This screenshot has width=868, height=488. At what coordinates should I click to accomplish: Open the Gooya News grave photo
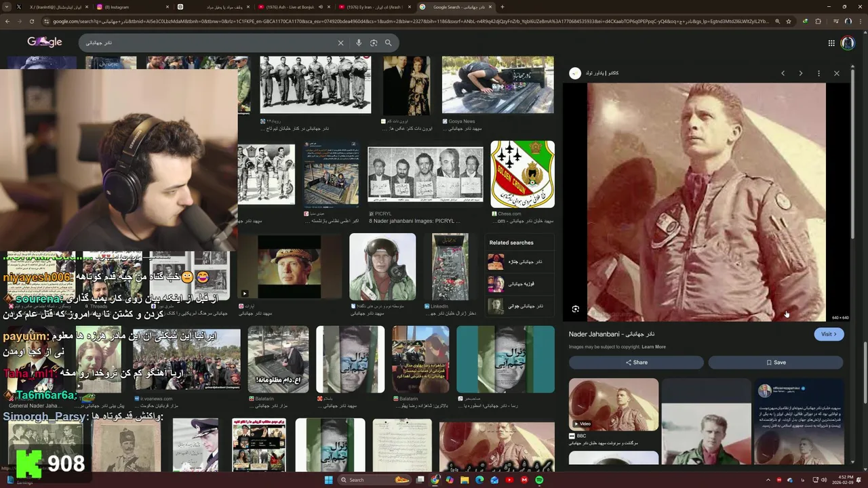pos(498,85)
